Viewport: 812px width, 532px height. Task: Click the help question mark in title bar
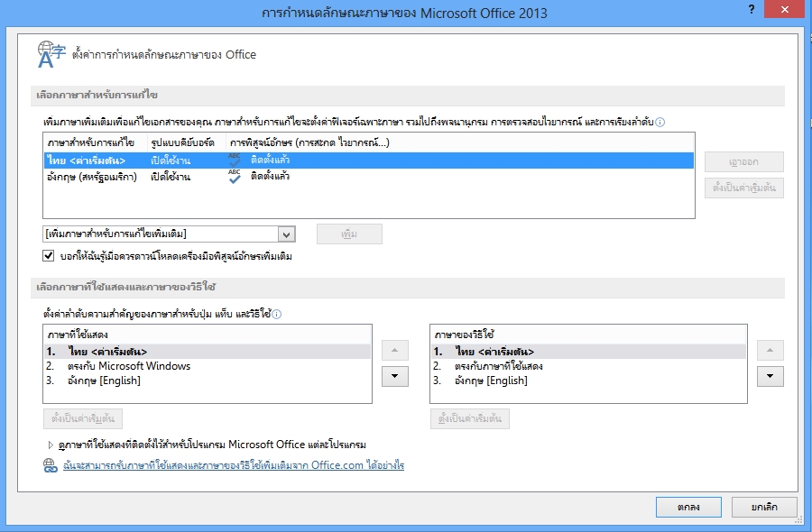coord(752,9)
